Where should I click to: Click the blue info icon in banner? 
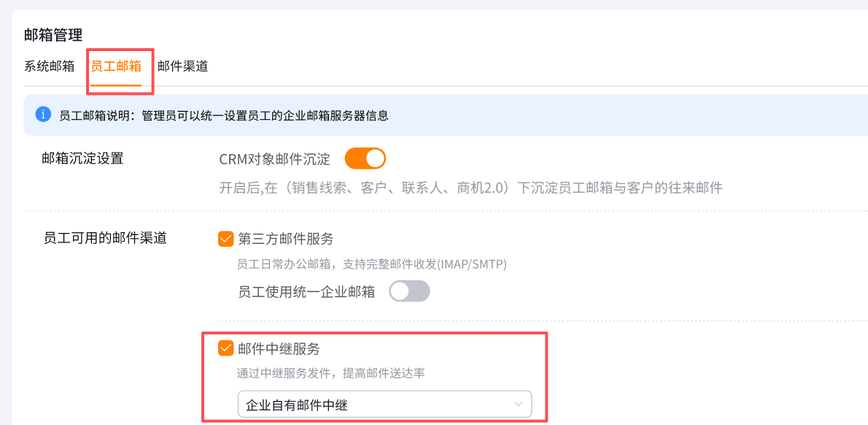click(x=44, y=115)
